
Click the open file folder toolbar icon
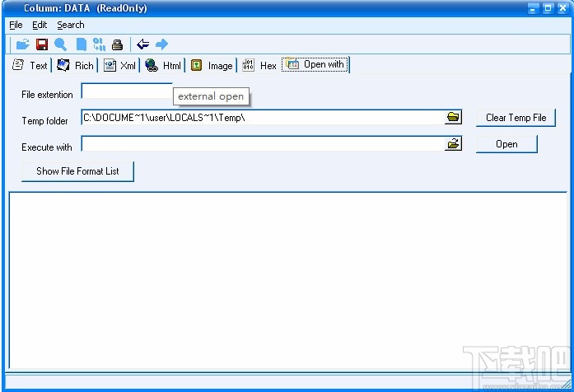(x=23, y=44)
